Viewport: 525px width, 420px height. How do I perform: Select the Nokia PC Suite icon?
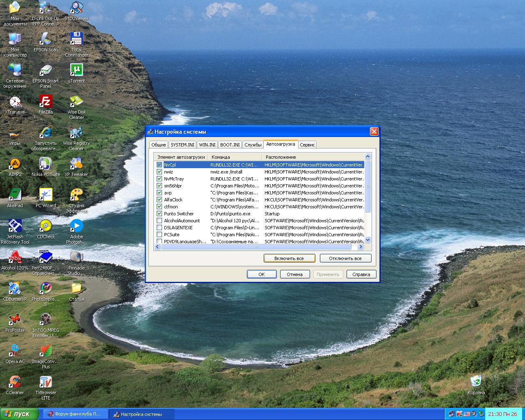[46, 164]
